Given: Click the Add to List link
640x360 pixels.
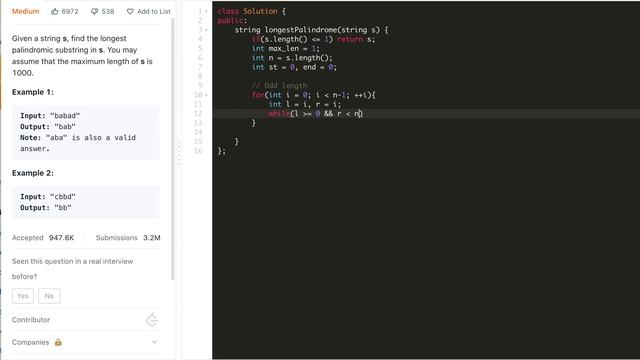Looking at the screenshot, I should [x=154, y=11].
